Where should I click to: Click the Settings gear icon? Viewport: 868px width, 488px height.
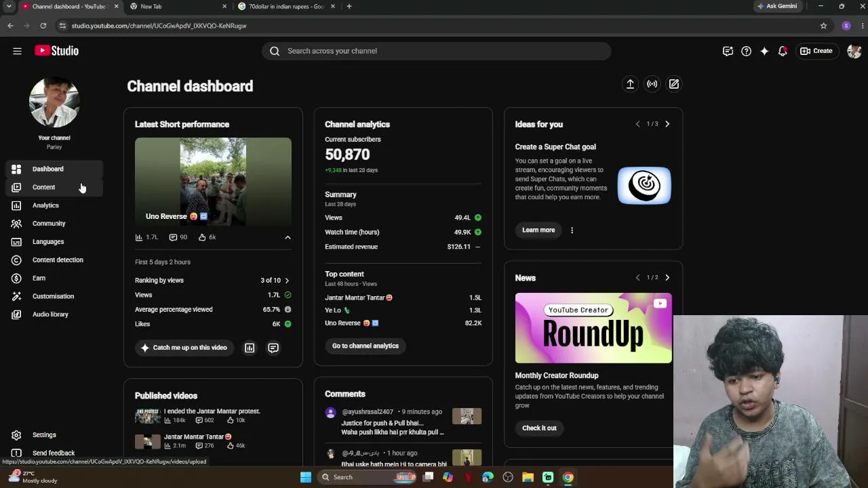point(16,435)
